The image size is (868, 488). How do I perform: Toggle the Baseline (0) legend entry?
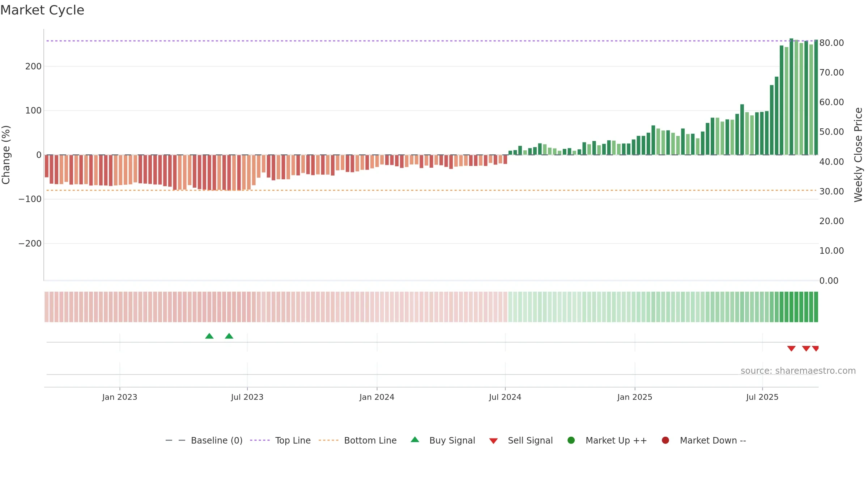[x=204, y=440]
